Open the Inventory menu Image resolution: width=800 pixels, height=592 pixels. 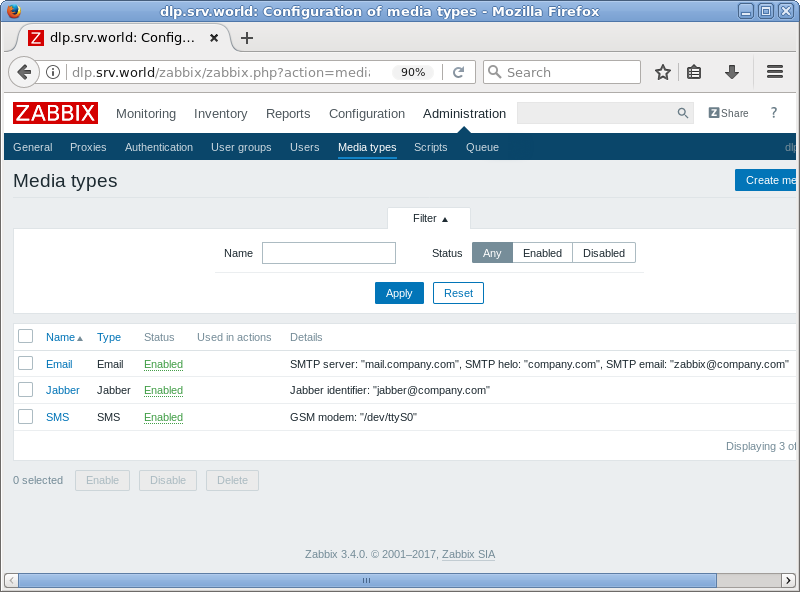[x=220, y=113]
